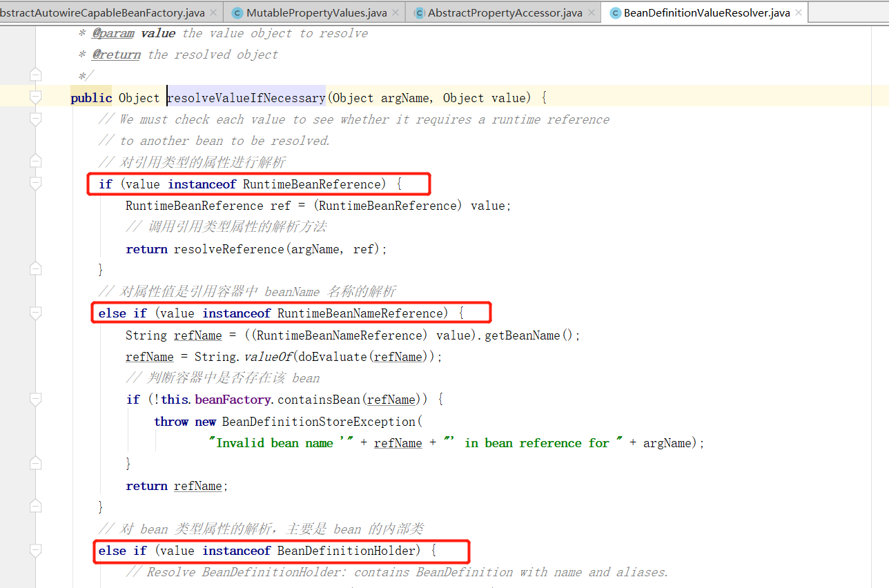889x588 pixels.
Task: Click 'RuntimeBeanNameReference' in the else-if condition
Action: 360,313
